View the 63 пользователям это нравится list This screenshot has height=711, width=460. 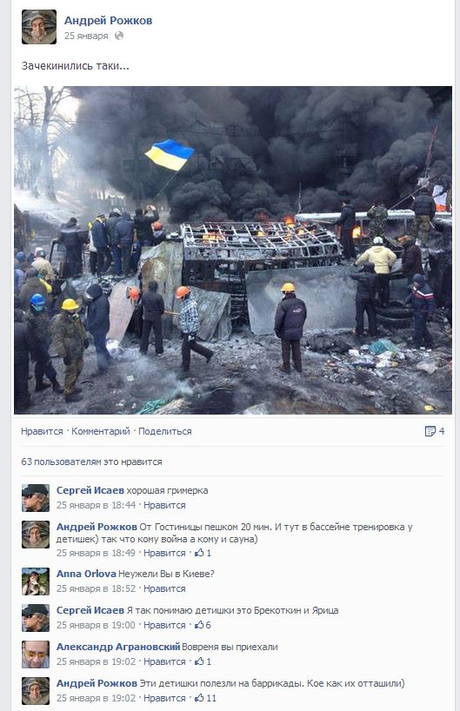[92, 462]
